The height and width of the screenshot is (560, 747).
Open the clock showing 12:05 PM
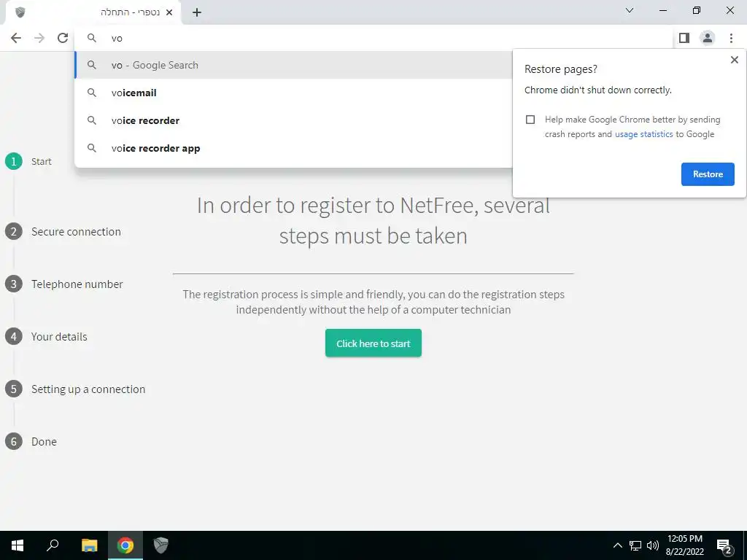click(x=684, y=545)
